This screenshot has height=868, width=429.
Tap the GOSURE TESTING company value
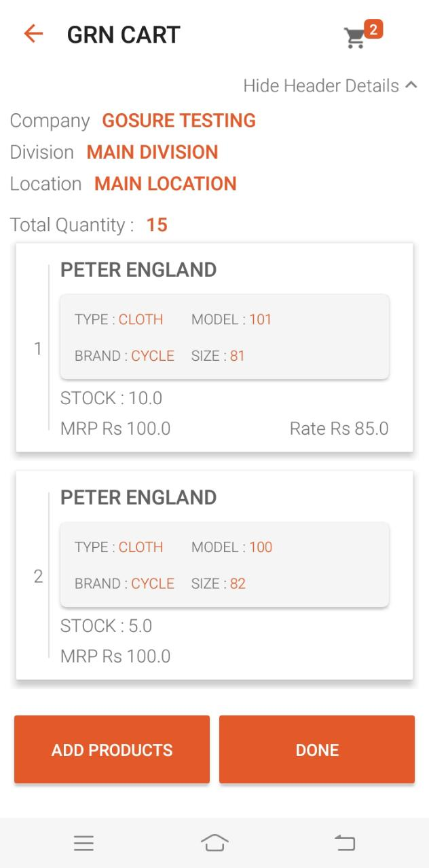[x=179, y=121]
